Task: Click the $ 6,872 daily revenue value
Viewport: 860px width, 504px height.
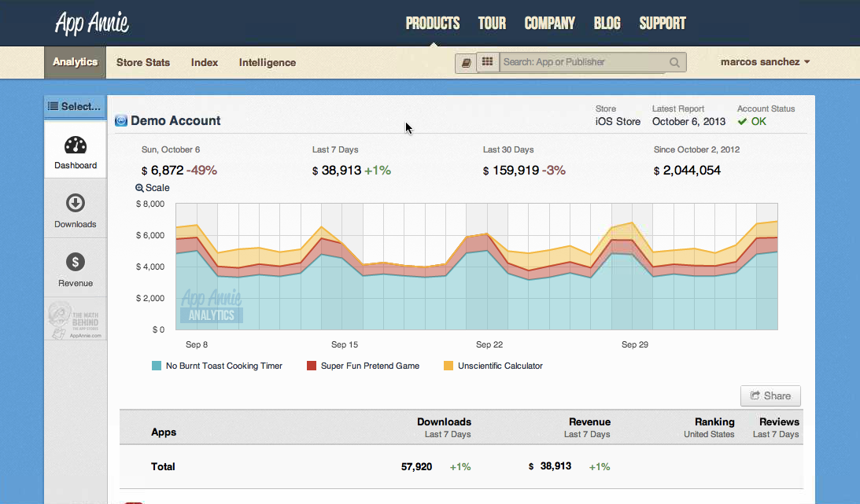Action: coord(162,171)
